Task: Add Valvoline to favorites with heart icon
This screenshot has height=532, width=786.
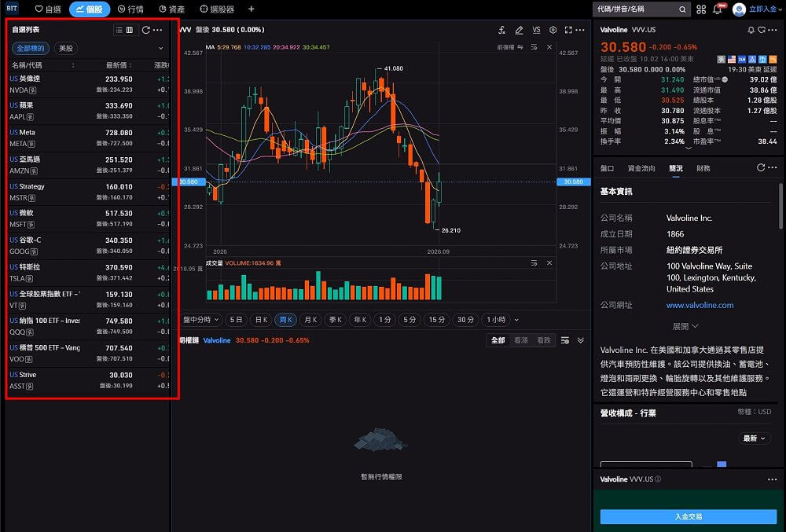Action: point(762,30)
